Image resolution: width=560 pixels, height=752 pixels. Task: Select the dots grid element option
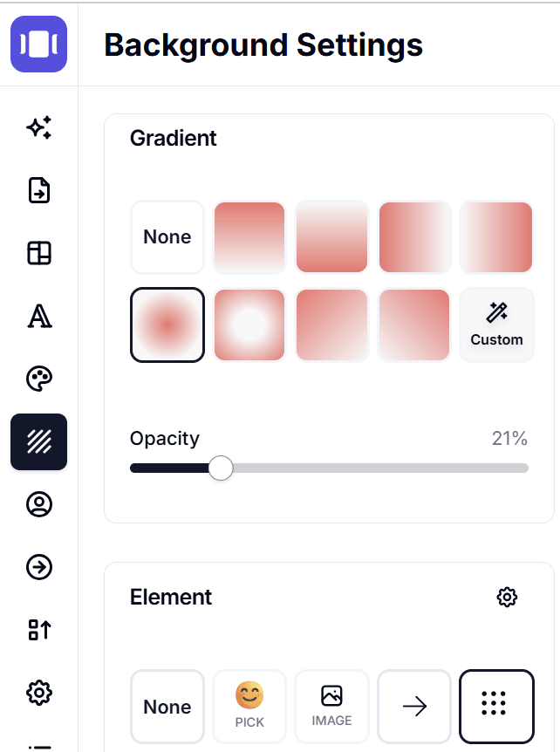tap(496, 707)
